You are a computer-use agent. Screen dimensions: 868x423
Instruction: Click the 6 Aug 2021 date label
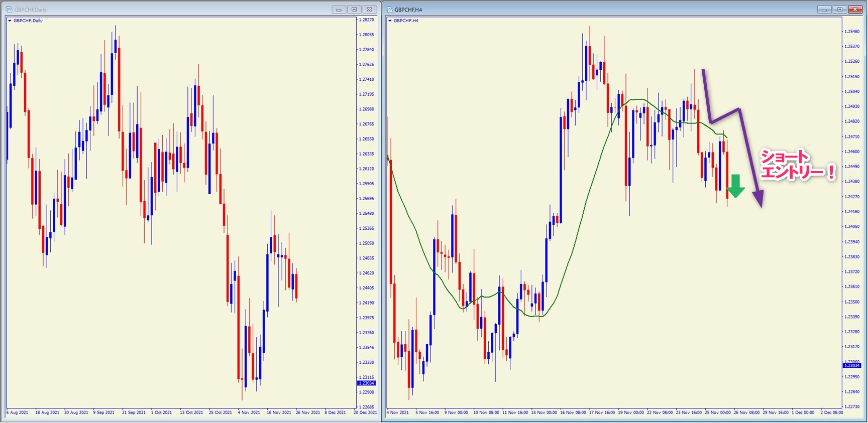pos(17,412)
